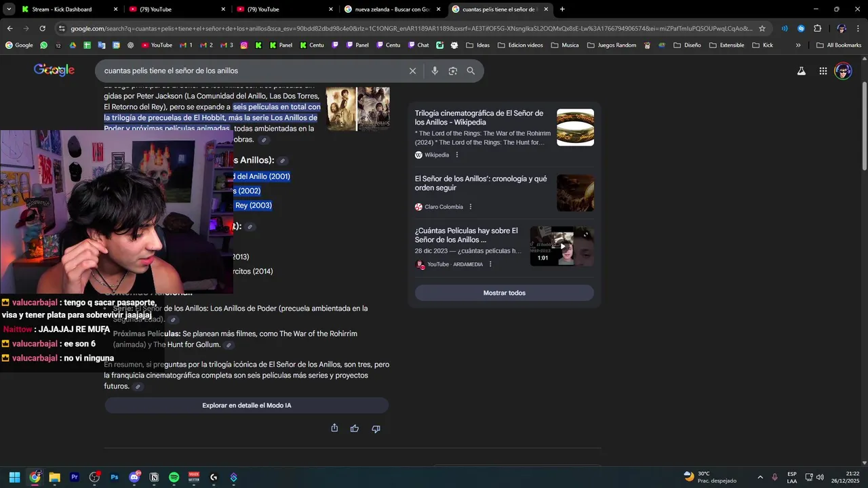Click the movie posters thumbnail in overview
This screenshot has width=868, height=488.
click(x=357, y=108)
